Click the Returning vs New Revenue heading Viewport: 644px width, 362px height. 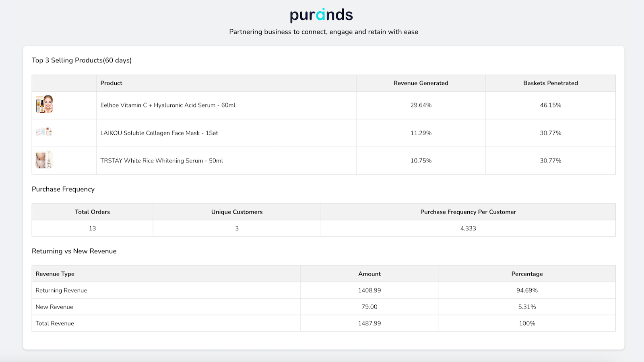[74, 251]
